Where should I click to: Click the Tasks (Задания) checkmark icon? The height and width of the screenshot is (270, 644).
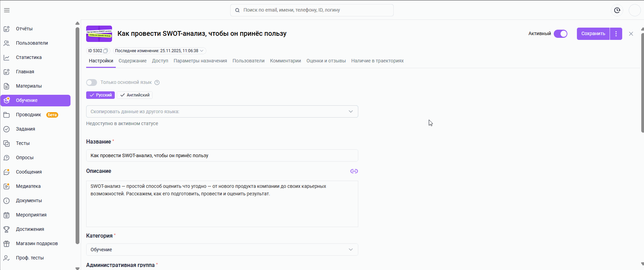[x=6, y=129]
